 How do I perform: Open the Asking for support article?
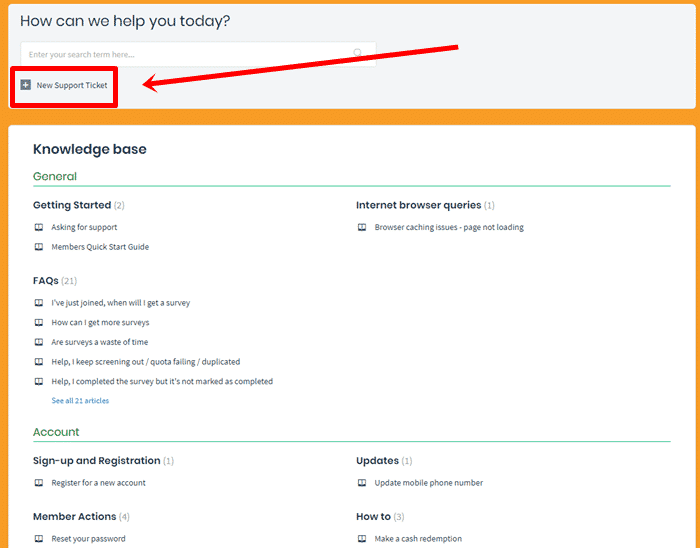point(84,227)
